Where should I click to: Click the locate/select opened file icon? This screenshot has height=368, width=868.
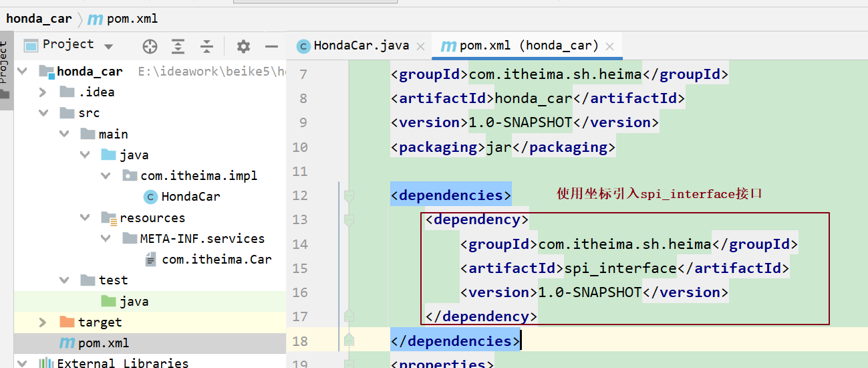(x=150, y=46)
